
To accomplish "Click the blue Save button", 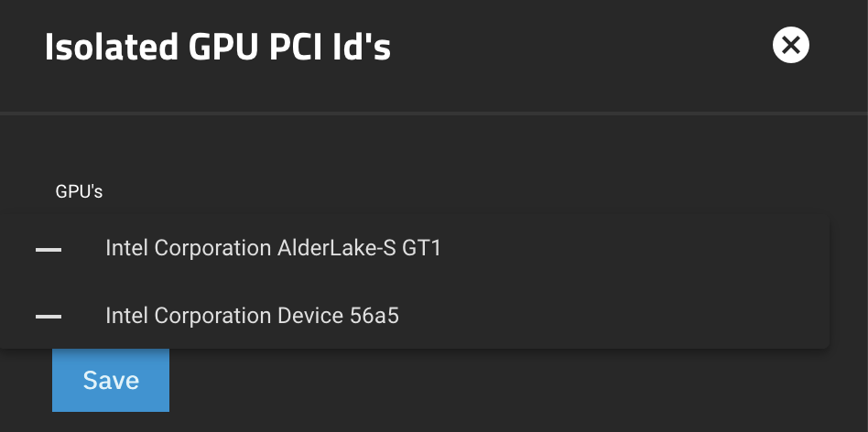I will coord(111,380).
